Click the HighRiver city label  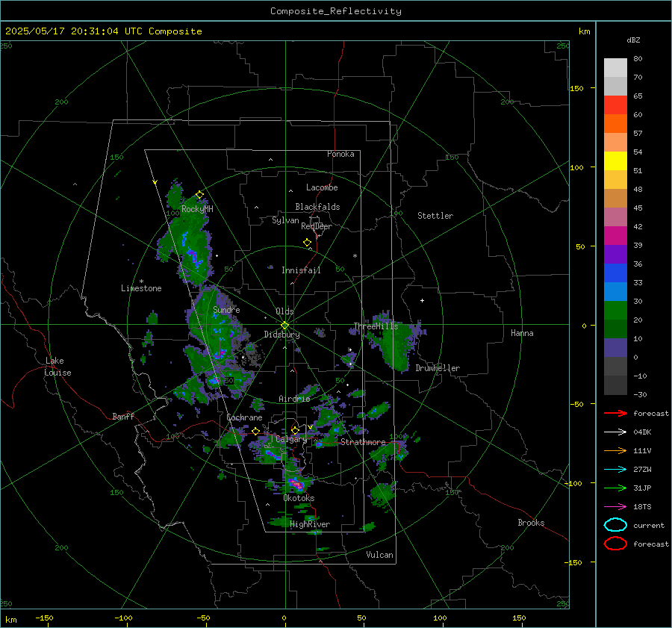[x=310, y=524]
